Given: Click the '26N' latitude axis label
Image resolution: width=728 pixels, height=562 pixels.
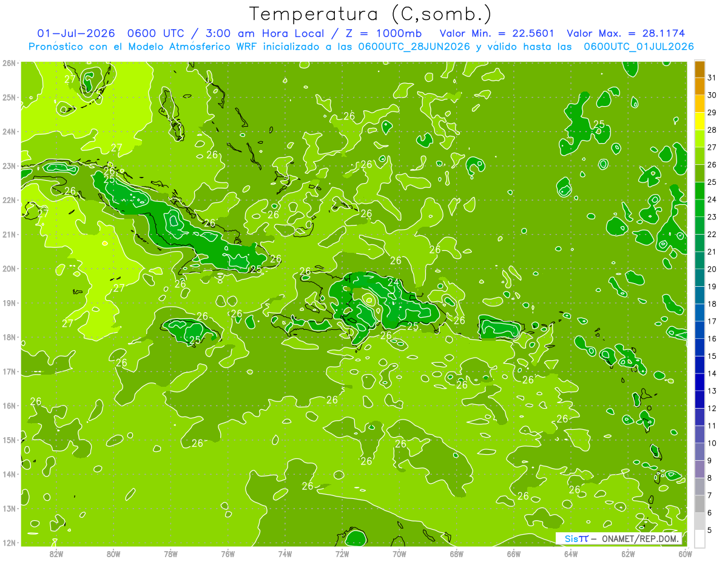Looking at the screenshot, I should [8, 63].
